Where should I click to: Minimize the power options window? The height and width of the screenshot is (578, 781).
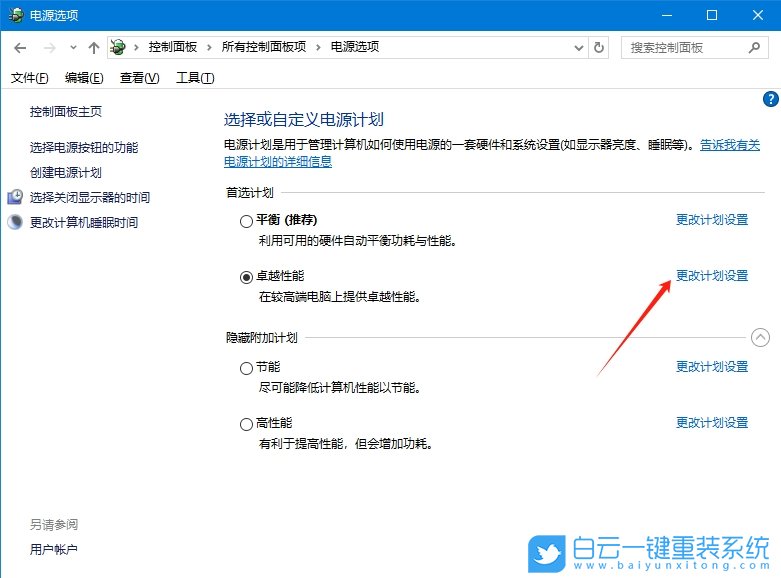pyautogui.click(x=667, y=15)
